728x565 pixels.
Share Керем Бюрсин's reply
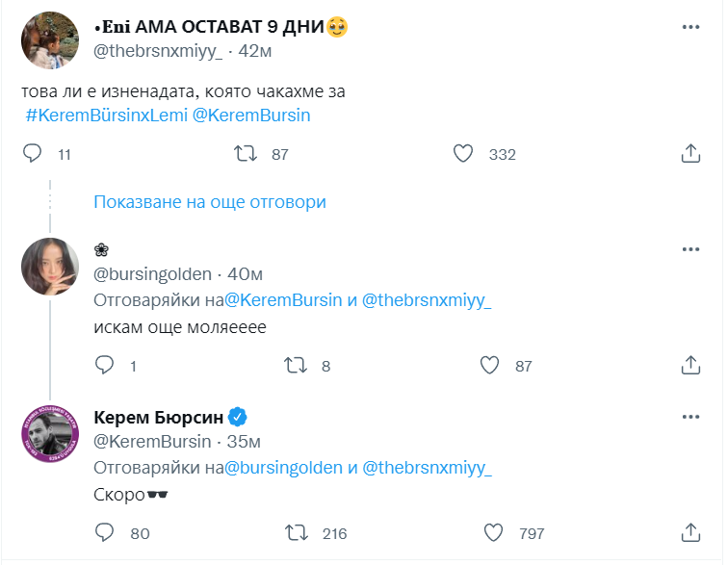pyautogui.click(x=690, y=532)
